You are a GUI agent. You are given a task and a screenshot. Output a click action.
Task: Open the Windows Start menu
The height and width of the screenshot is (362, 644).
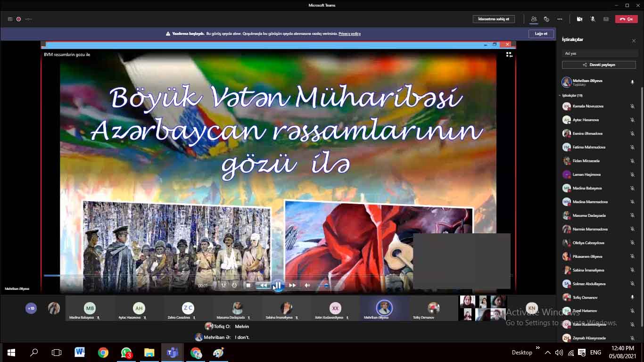tap(11, 353)
